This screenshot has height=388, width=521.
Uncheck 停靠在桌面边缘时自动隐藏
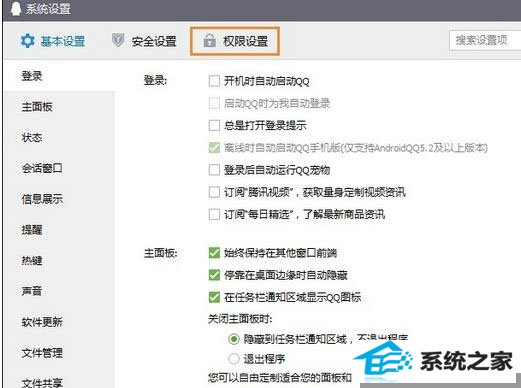(214, 275)
